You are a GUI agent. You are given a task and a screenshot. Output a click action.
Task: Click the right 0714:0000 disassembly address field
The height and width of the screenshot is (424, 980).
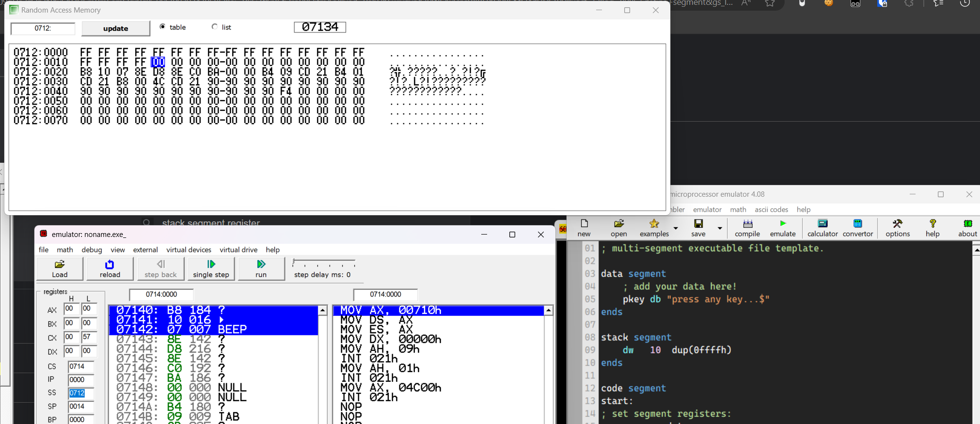(x=385, y=294)
